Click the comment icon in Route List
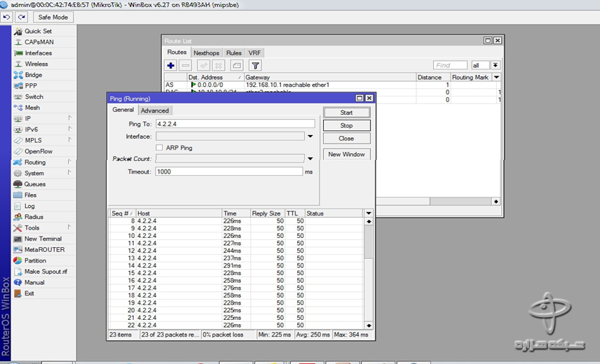The image size is (600, 364). point(237,66)
